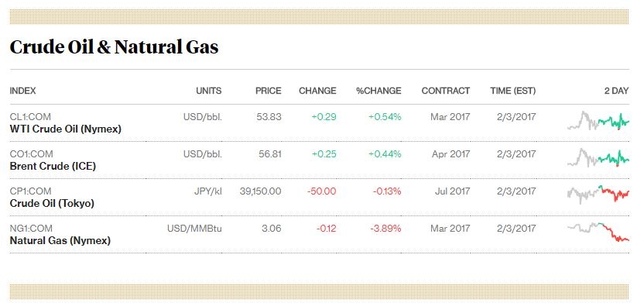This screenshot has height=303, width=644.
Task: Click the CP1:COM ticker symbol
Action: (x=31, y=191)
